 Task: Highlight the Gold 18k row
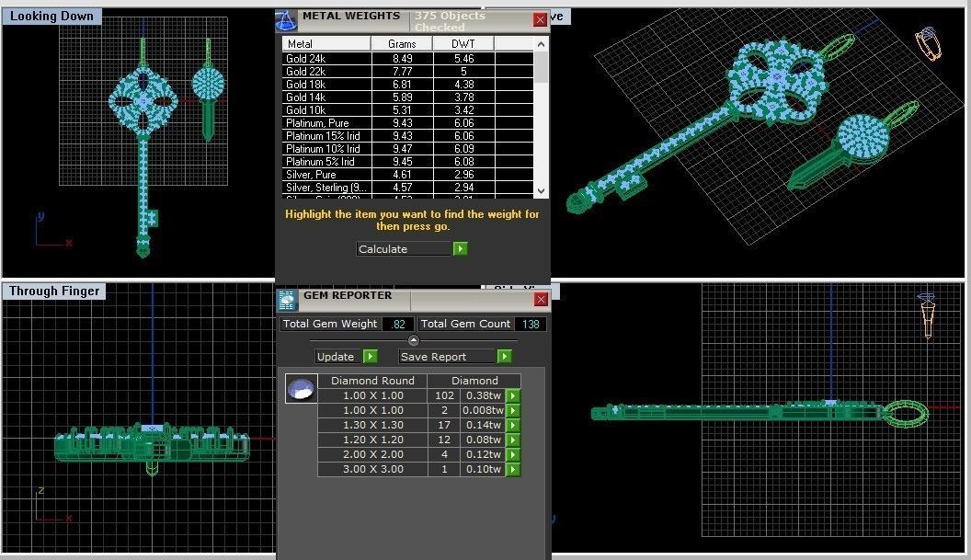408,85
